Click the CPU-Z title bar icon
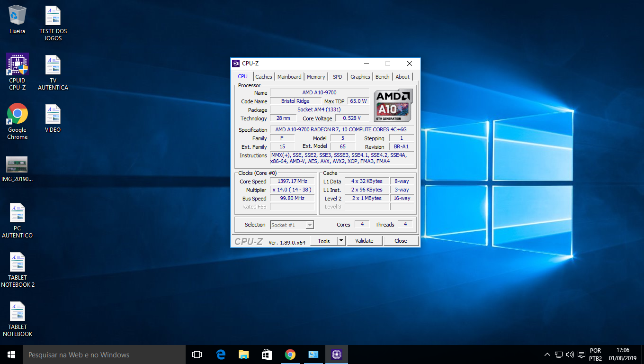 coord(236,64)
